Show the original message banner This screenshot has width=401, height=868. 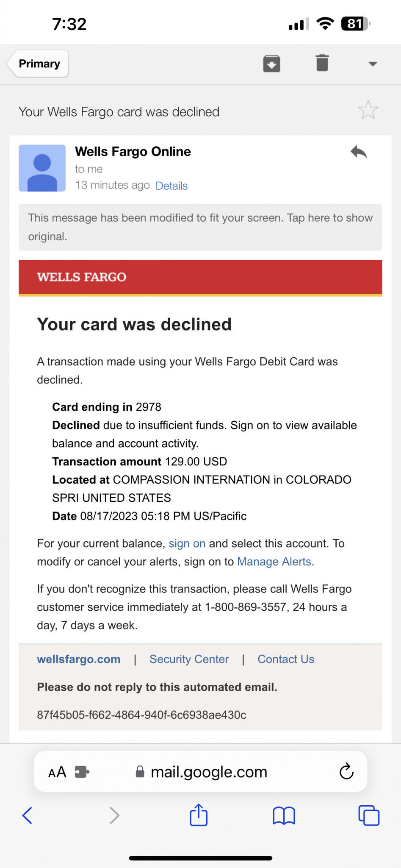(x=200, y=227)
